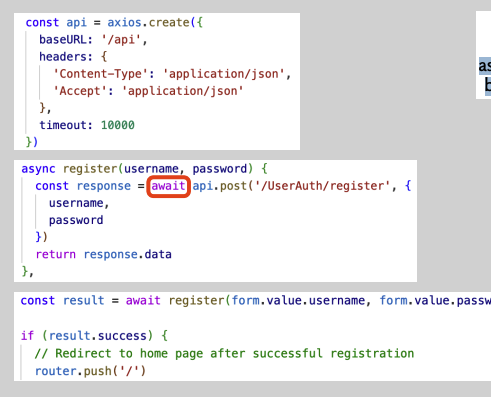The width and height of the screenshot is (491, 397).
Task: Select the '/api' string value
Action: (x=121, y=40)
